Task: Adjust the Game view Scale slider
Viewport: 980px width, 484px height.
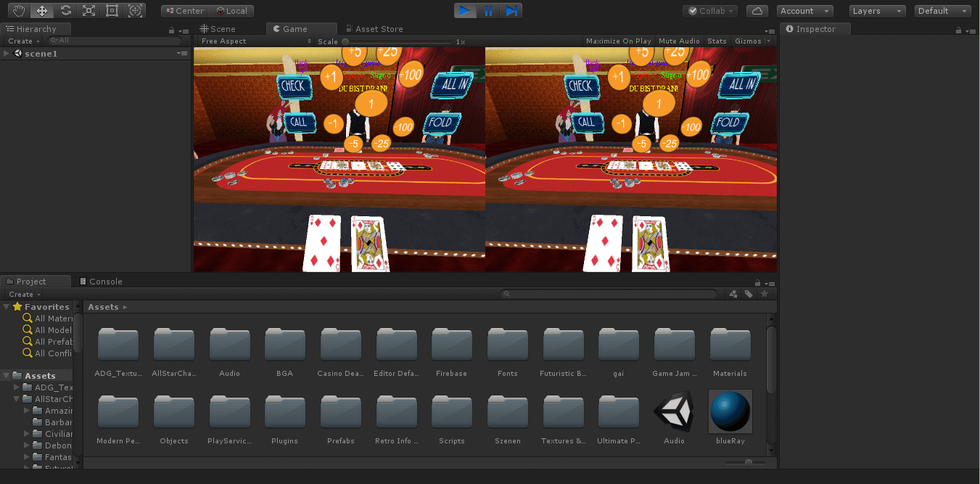Action: [396, 42]
